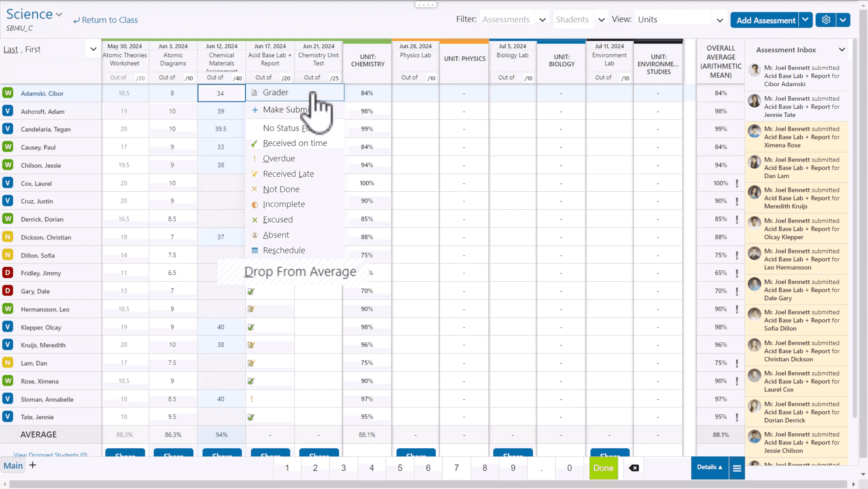This screenshot has height=489, width=868.
Task: Mark submission as Overdue
Action: [295, 159]
